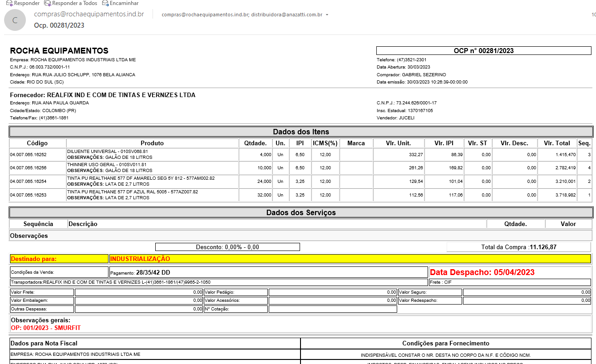Click the email subject Ocp. 00281/2023
596x364 pixels.
(59, 25)
